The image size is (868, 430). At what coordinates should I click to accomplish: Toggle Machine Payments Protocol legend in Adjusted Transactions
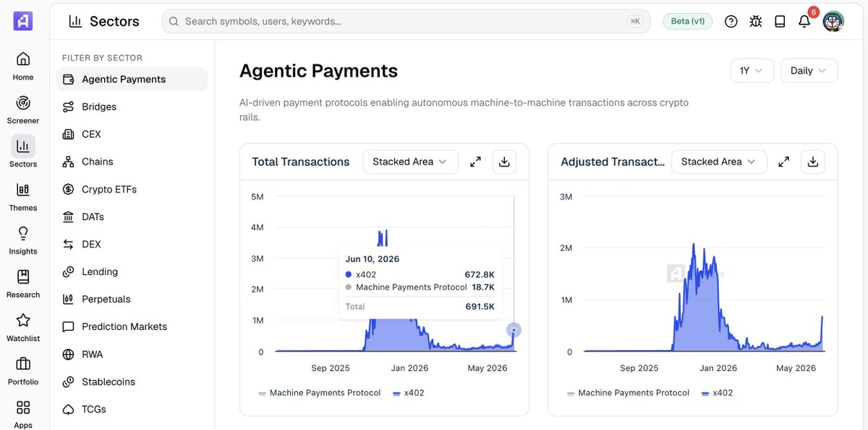tap(628, 393)
